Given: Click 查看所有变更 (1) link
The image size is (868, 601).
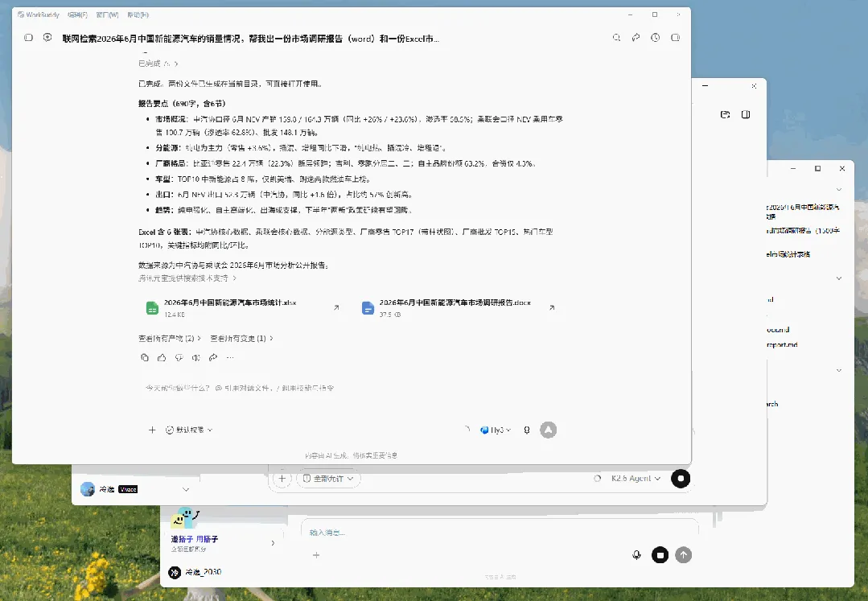Looking at the screenshot, I should [241, 338].
